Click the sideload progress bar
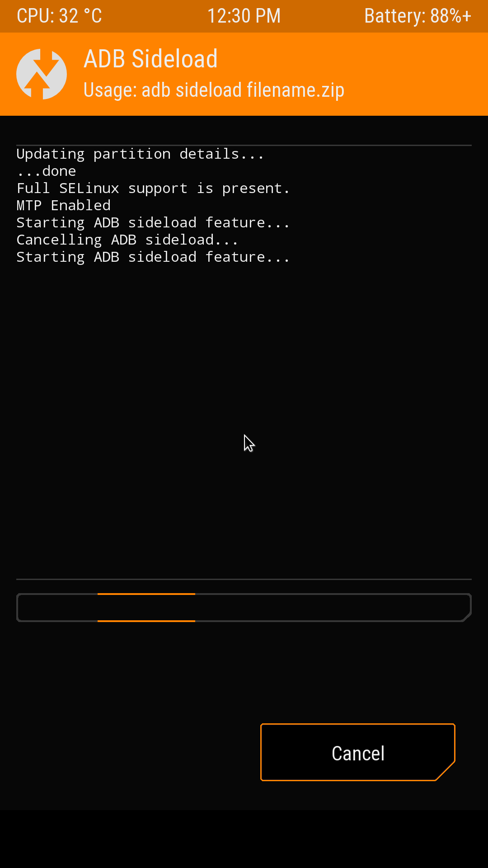The height and width of the screenshot is (868, 488). point(244,608)
